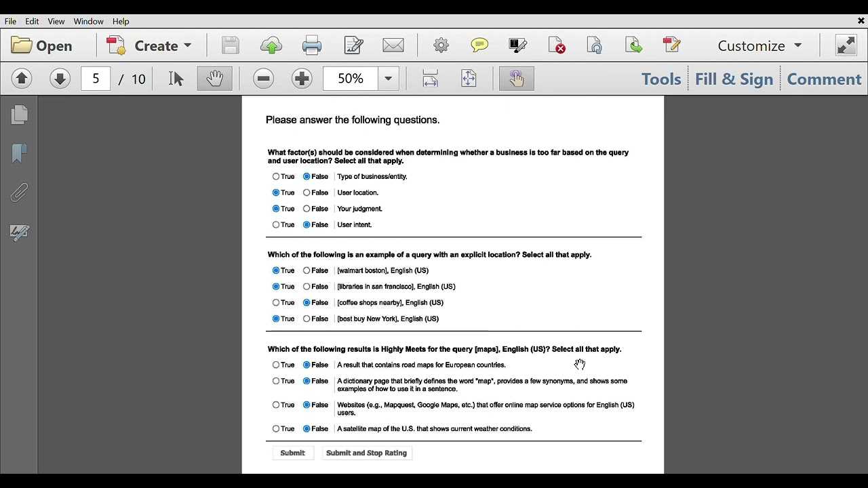Image resolution: width=868 pixels, height=488 pixels.
Task: Click the Send by email envelope icon
Action: 393,45
